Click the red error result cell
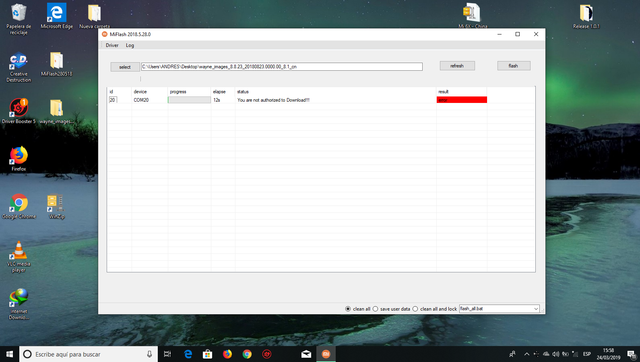Screen dimensions: 640x362 point(462,100)
